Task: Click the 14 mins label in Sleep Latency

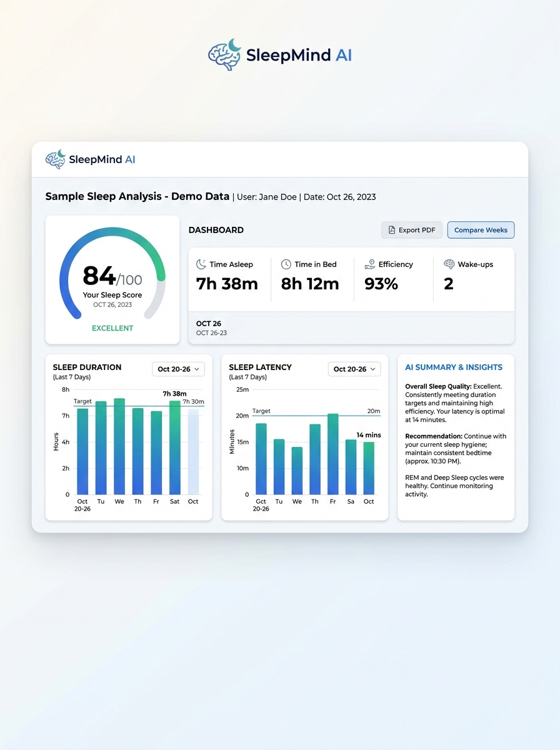Action: click(x=369, y=435)
